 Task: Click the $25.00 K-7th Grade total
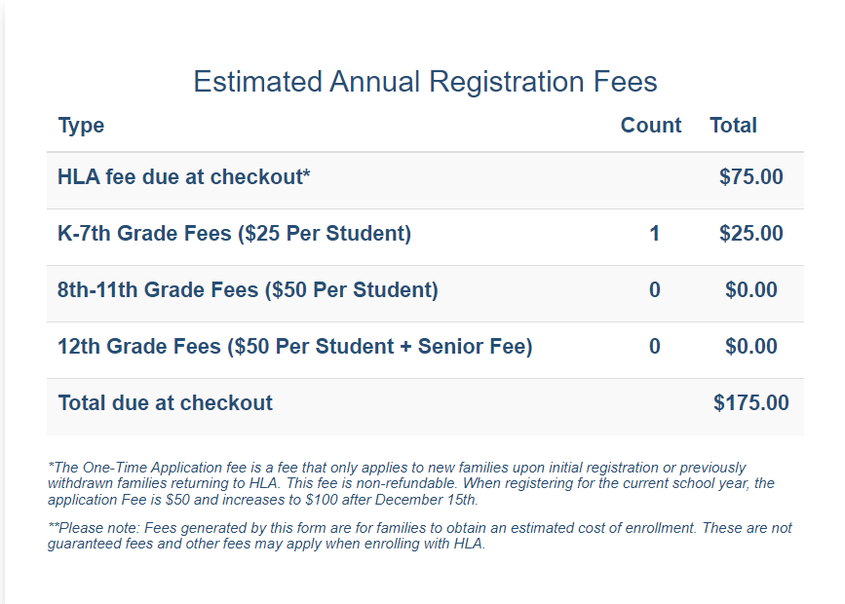751,234
